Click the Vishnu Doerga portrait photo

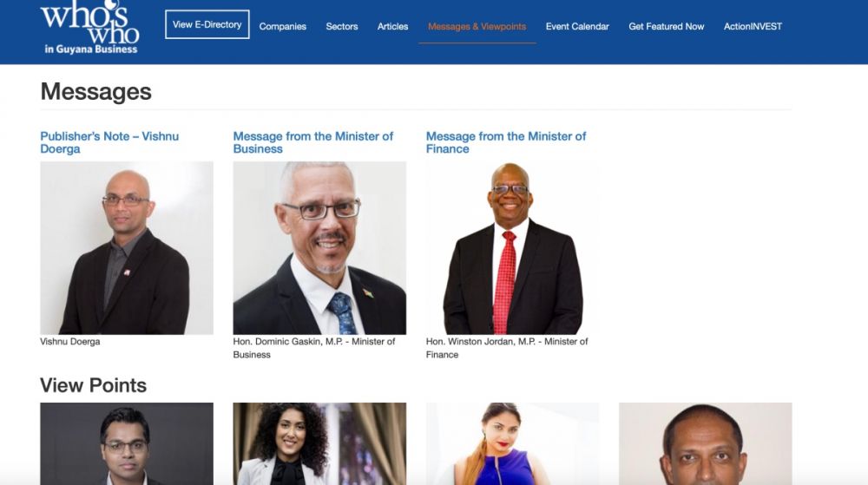[126, 248]
